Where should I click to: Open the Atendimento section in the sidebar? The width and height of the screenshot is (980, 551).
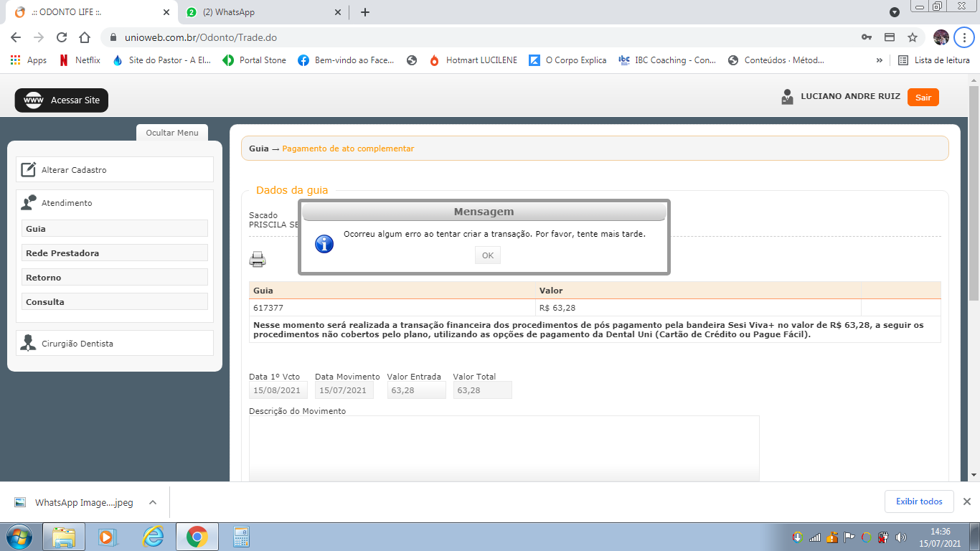[115, 203]
